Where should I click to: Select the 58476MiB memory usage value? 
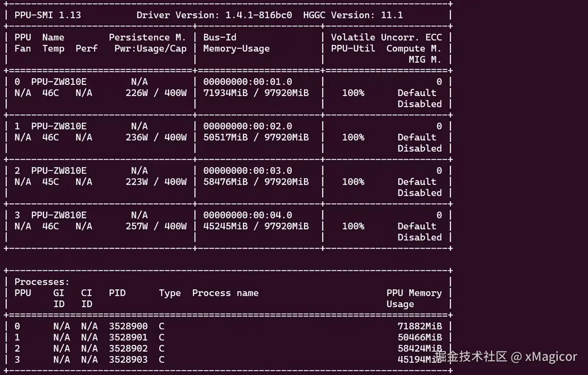(225, 181)
